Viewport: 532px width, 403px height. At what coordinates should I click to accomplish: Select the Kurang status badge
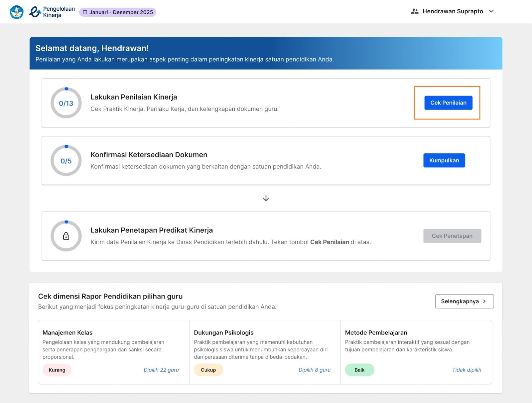(57, 370)
